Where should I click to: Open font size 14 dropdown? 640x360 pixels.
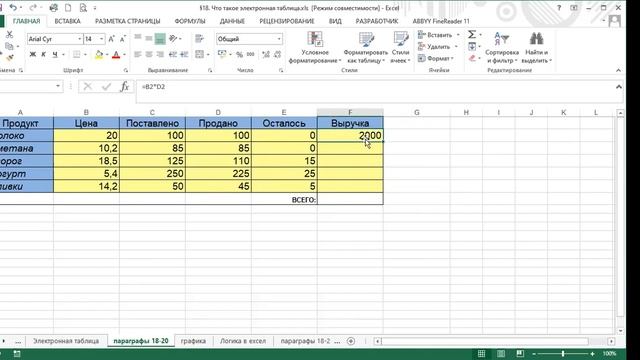click(x=102, y=39)
